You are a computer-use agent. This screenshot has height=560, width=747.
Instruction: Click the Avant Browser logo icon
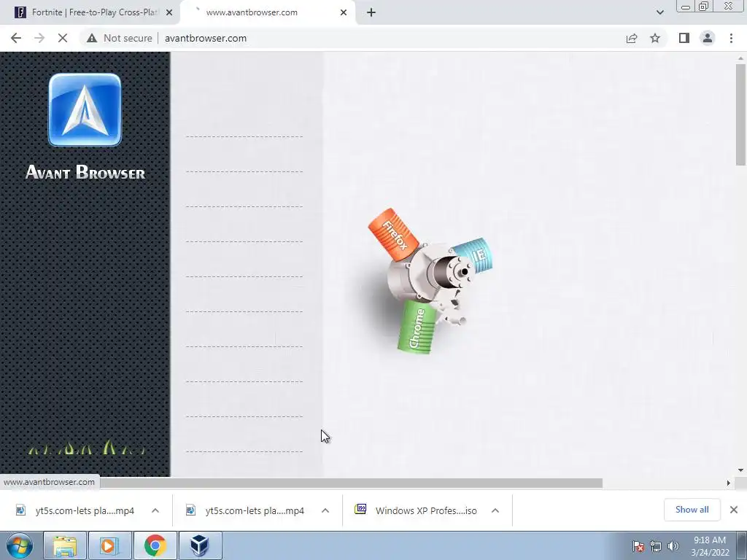pyautogui.click(x=85, y=109)
